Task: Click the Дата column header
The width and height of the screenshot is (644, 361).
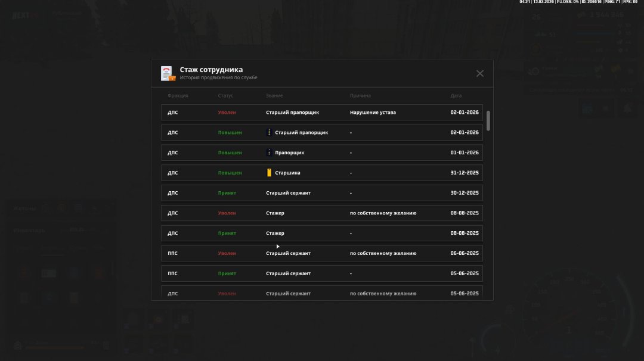Action: 456,95
